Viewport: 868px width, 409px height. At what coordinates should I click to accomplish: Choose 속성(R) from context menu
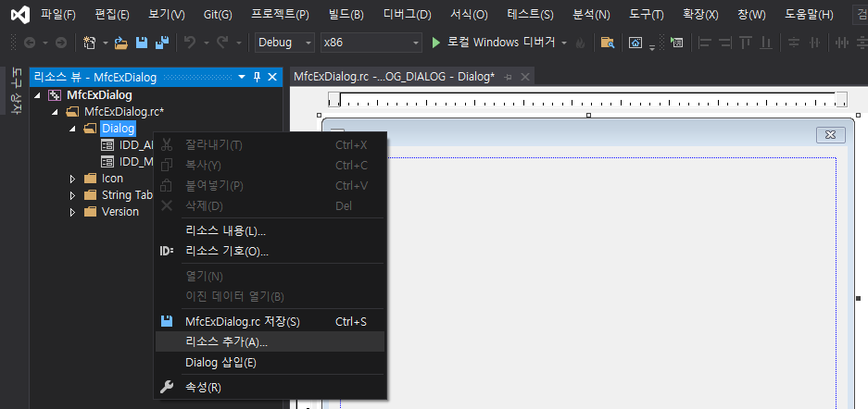270,388
